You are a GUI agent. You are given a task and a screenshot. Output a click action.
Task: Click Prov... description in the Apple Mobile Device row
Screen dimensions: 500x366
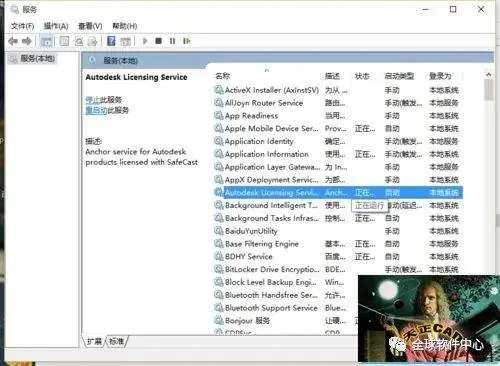point(336,128)
